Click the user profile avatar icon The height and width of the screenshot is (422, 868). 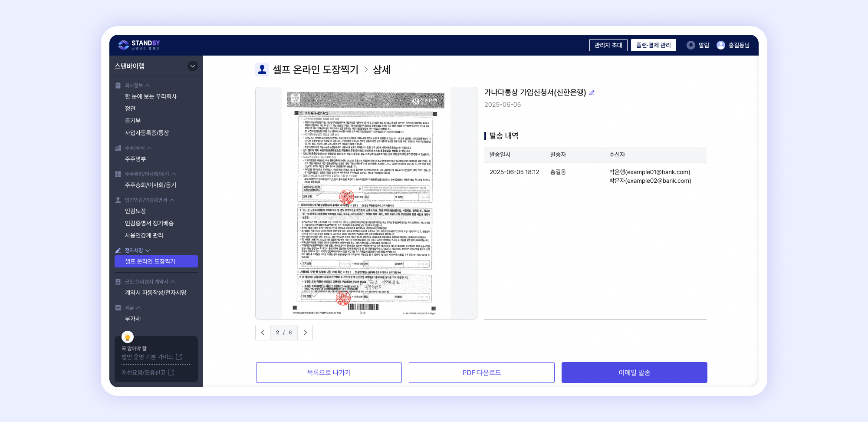click(721, 45)
